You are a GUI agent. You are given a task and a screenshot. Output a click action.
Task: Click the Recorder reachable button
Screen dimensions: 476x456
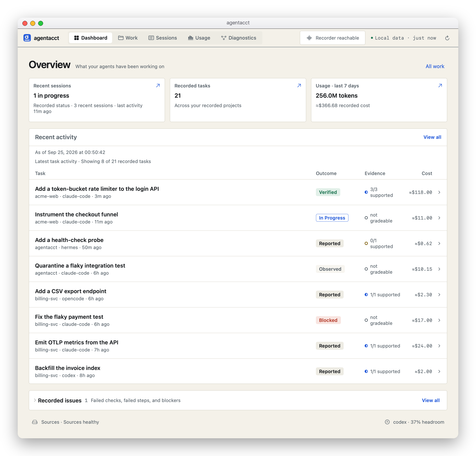(x=332, y=38)
